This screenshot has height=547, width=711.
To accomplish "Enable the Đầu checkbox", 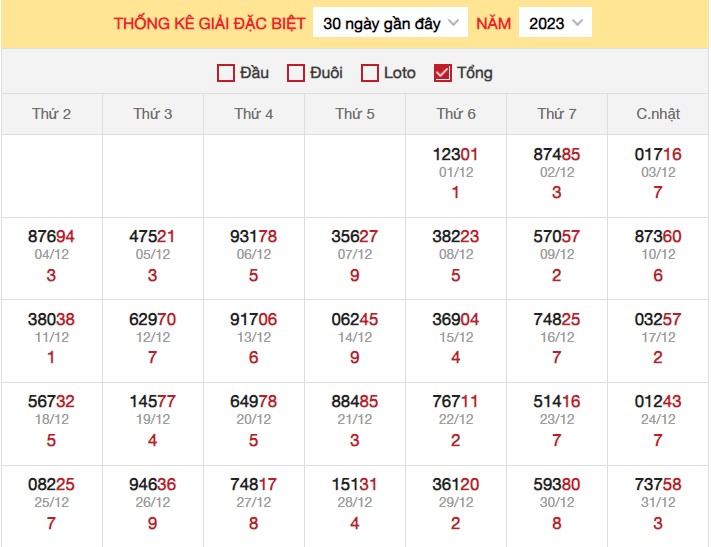I will pyautogui.click(x=226, y=73).
